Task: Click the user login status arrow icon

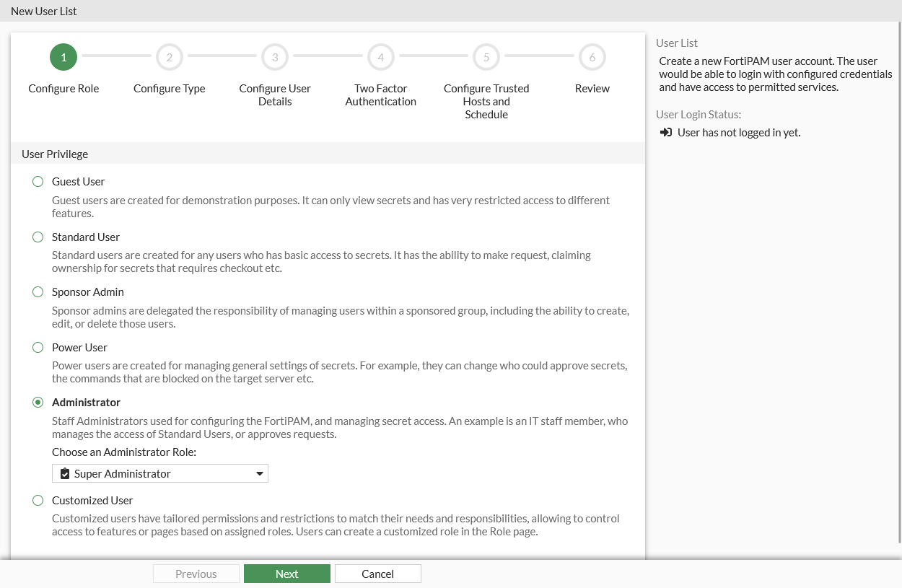Action: pyautogui.click(x=665, y=132)
